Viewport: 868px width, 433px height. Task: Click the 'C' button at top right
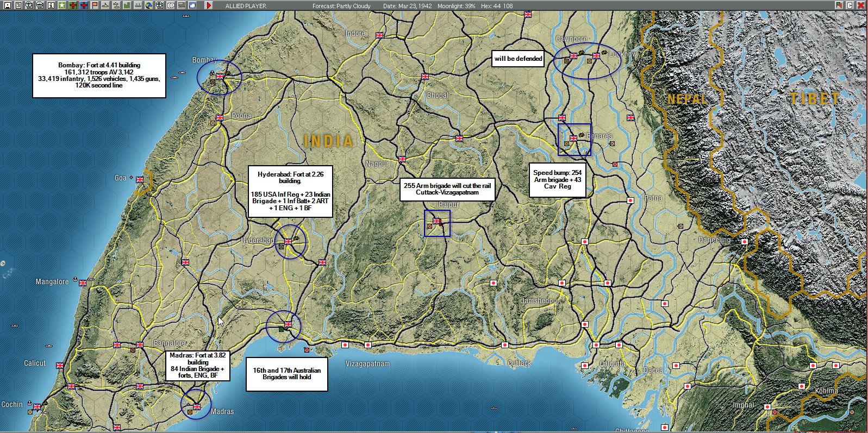[850, 5]
